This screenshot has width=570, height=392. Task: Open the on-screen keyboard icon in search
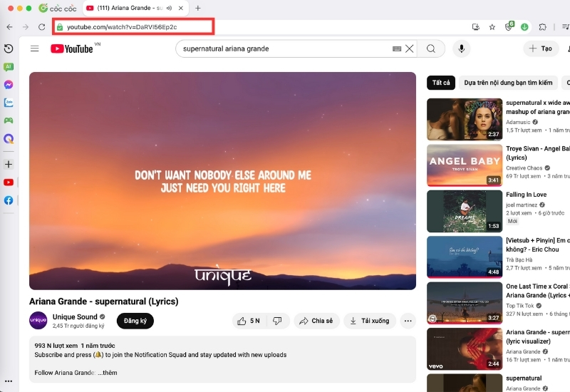[x=397, y=48]
